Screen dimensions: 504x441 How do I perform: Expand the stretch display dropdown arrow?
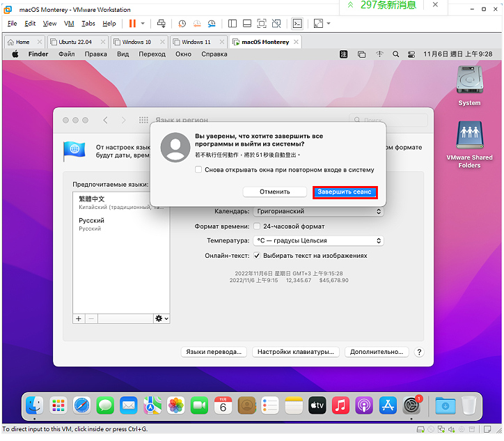329,24
